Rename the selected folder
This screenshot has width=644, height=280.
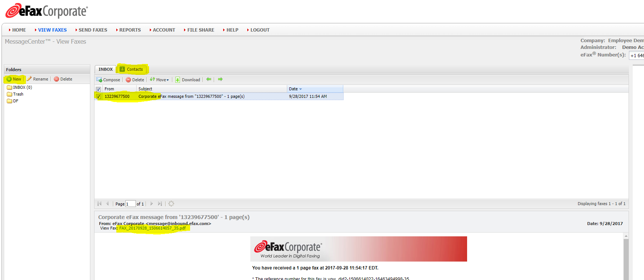(38, 79)
